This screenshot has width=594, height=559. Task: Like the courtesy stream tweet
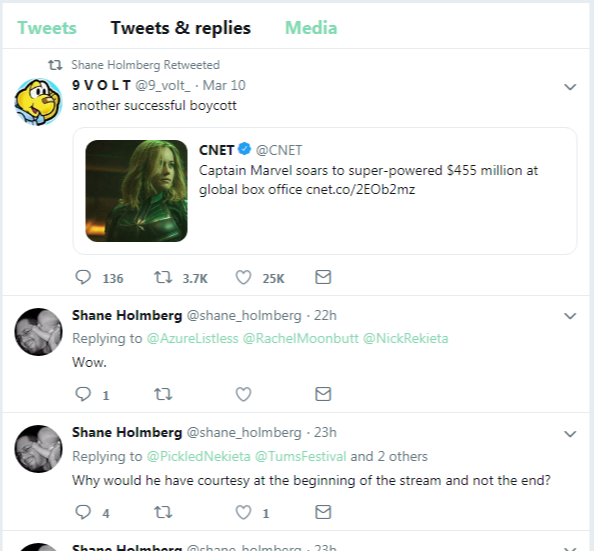tap(243, 512)
